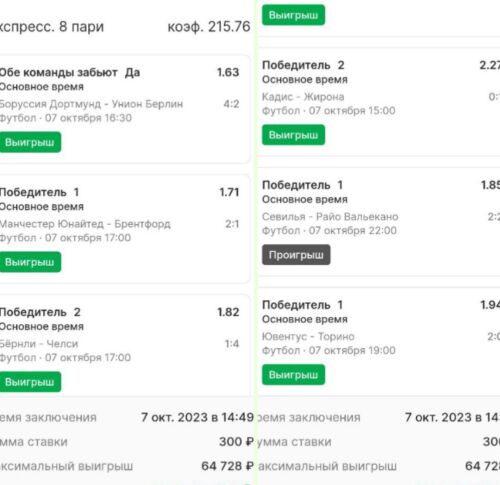Open the Кадис - Жирона match
Viewport: 500px width, 485px height.
tap(303, 97)
